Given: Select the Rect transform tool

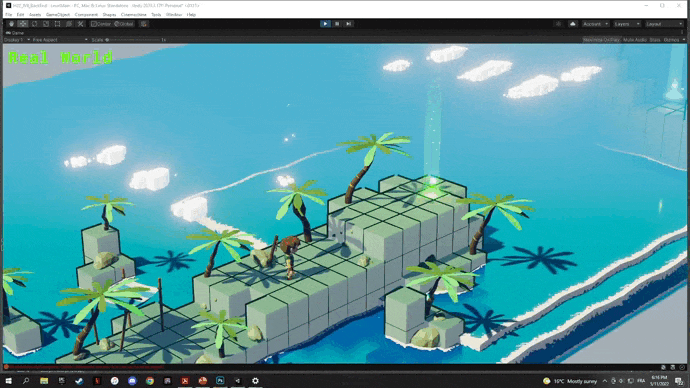Looking at the screenshot, I should pyautogui.click(x=57, y=24).
